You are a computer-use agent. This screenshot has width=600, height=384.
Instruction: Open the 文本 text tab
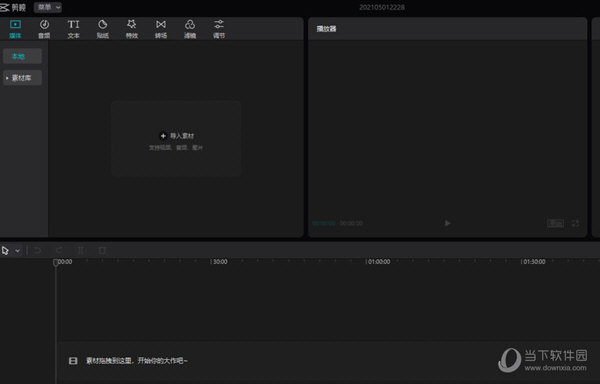pos(73,29)
